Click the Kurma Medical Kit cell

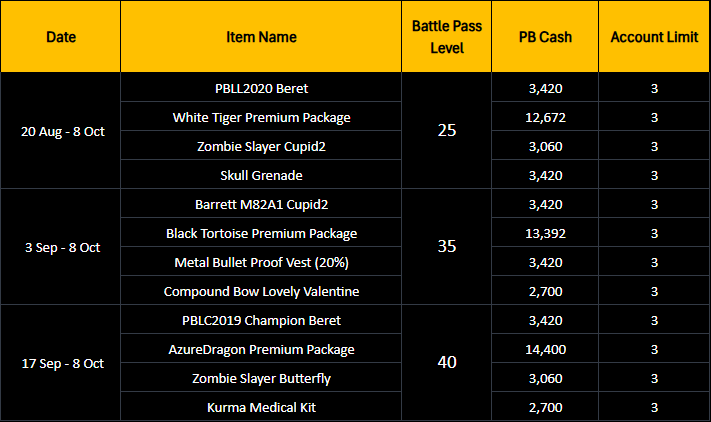tap(261, 407)
